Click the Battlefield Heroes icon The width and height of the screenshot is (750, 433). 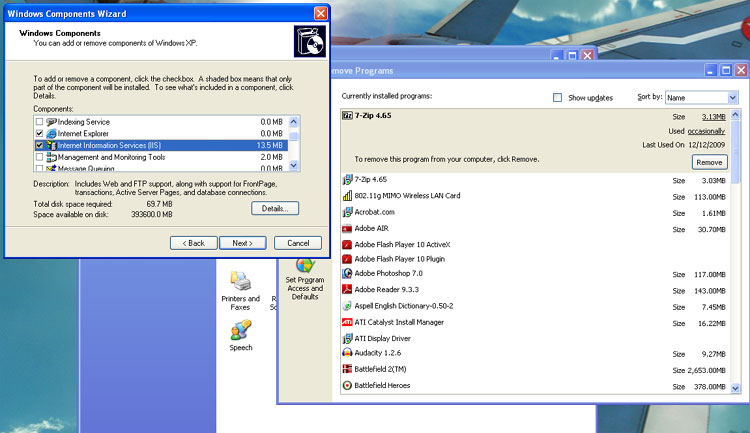coord(347,385)
